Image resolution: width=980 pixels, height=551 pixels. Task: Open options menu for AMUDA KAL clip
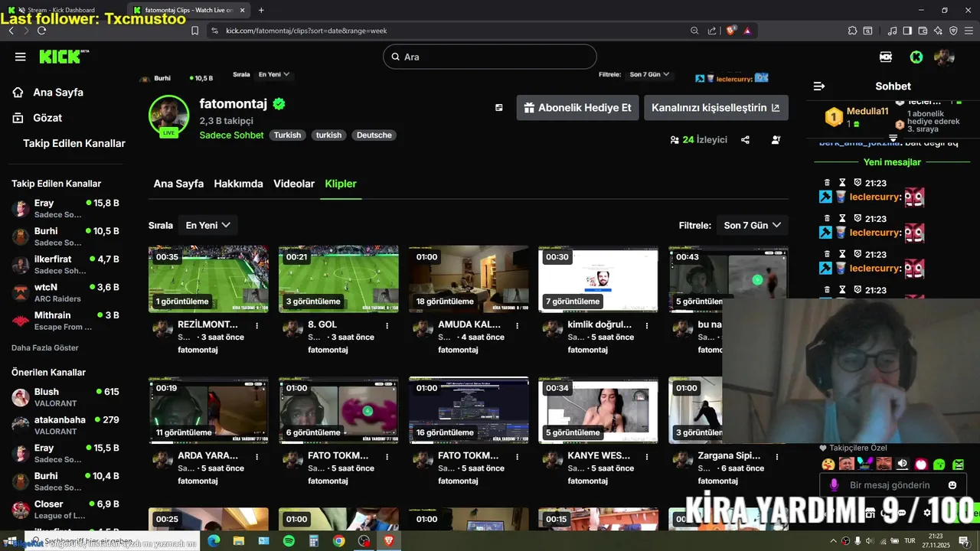pyautogui.click(x=518, y=325)
